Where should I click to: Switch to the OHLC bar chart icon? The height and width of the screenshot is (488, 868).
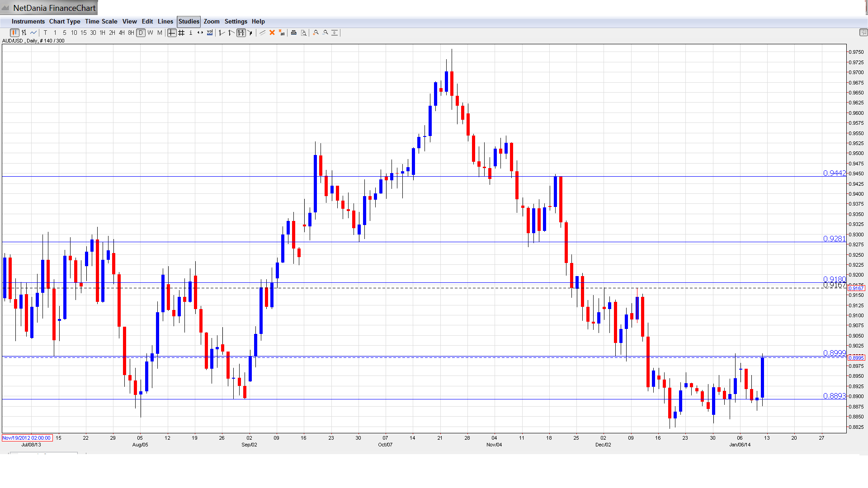[24, 33]
